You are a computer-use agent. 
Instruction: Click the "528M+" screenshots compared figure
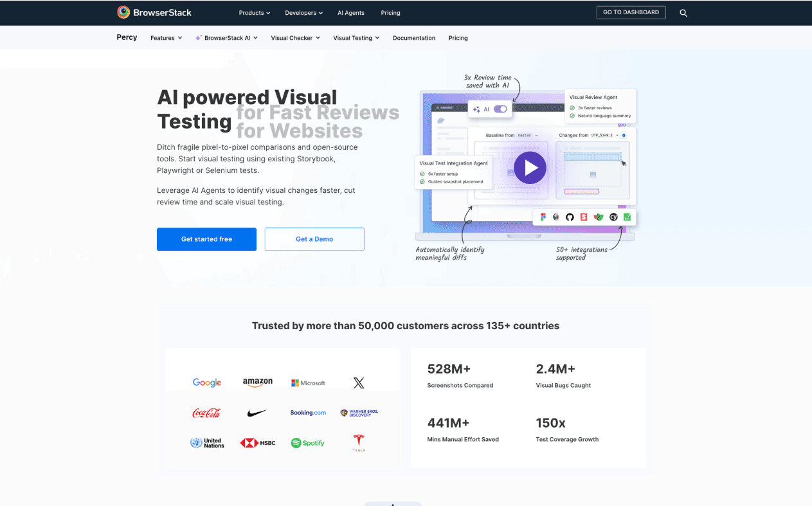pos(449,369)
